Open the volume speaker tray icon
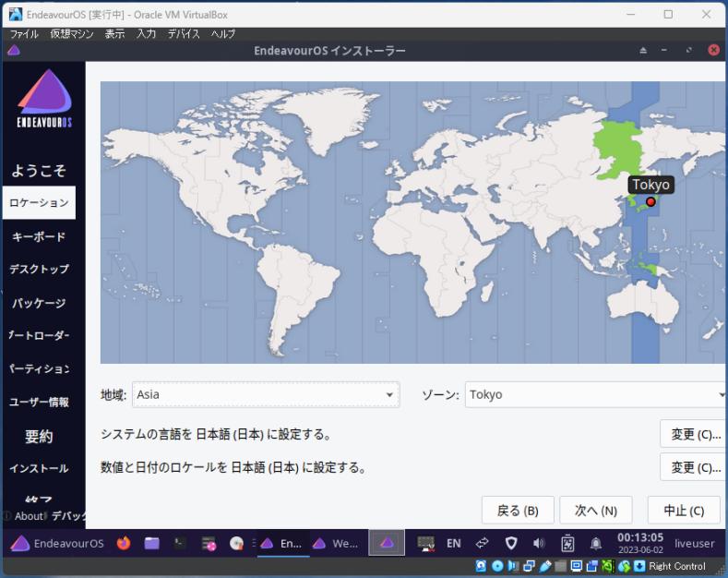 tap(539, 543)
